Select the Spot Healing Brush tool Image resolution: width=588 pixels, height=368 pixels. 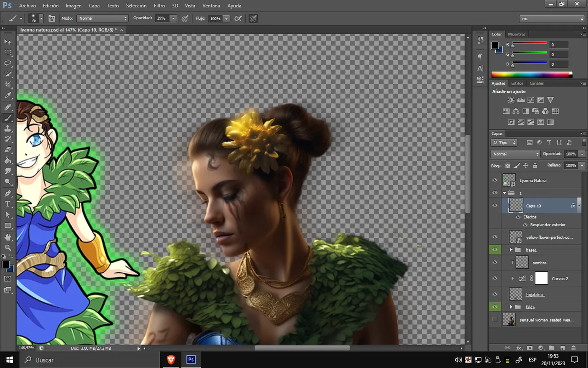tap(8, 107)
